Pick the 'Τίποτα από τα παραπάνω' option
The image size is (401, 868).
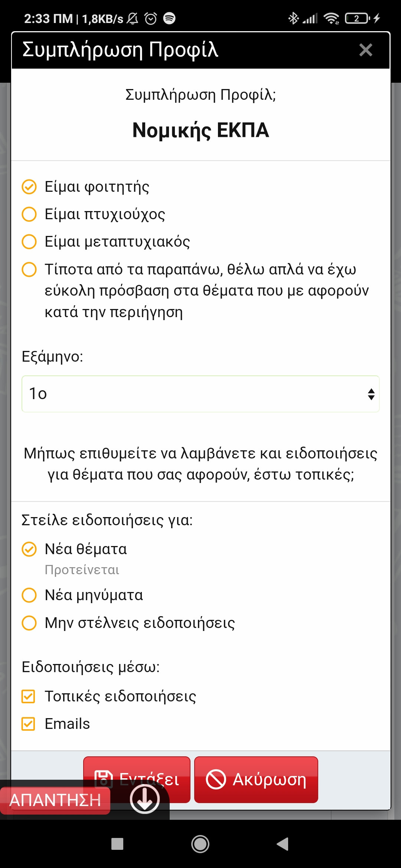(x=29, y=270)
